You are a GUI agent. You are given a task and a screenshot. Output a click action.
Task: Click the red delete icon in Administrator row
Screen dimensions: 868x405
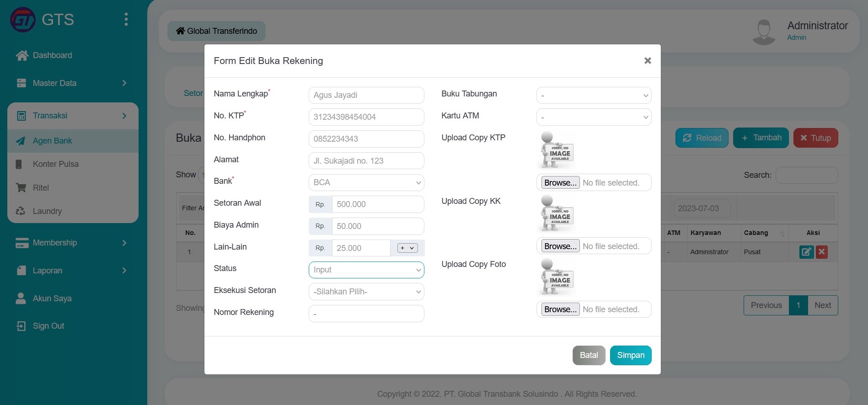[822, 252]
